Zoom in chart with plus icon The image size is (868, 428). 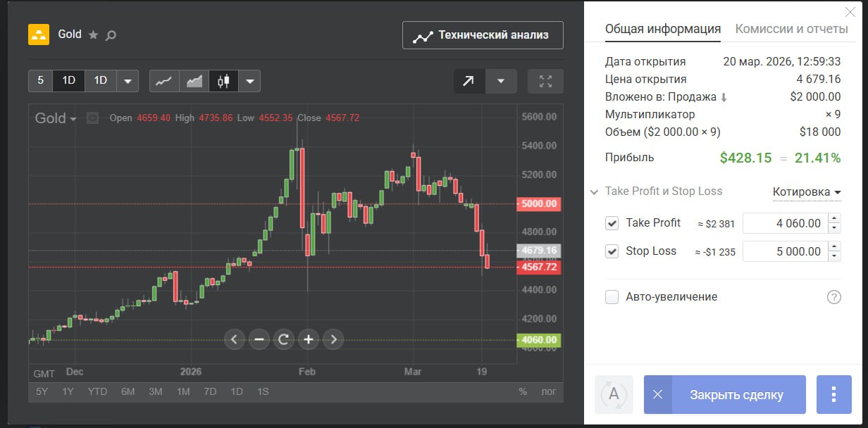(309, 339)
